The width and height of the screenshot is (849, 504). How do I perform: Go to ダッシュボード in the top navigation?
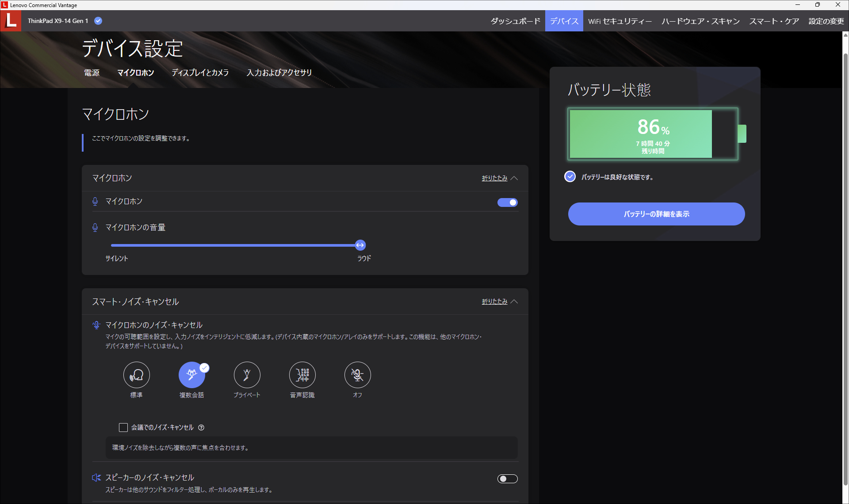coord(515,21)
